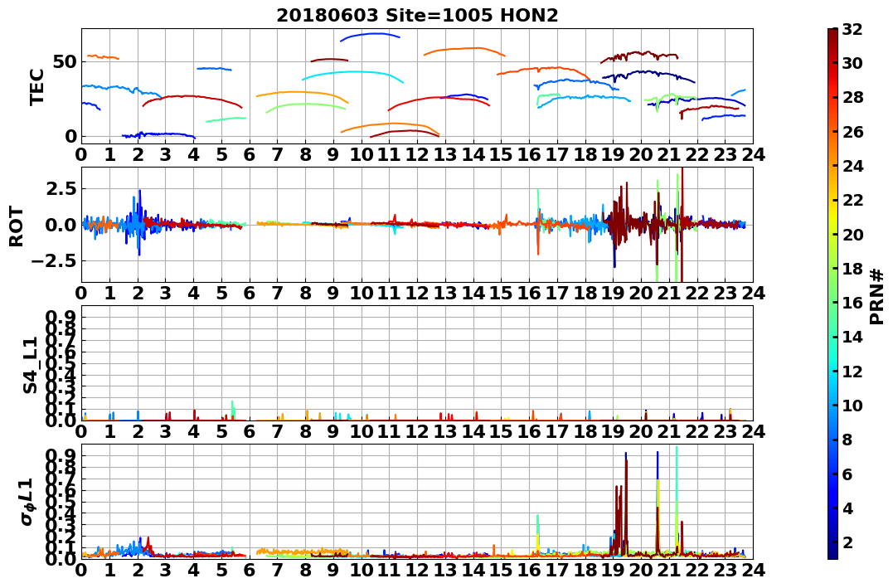Viewport: 893px width, 588px height.
Task: Click colorbar tick label 18
Action: (852, 269)
